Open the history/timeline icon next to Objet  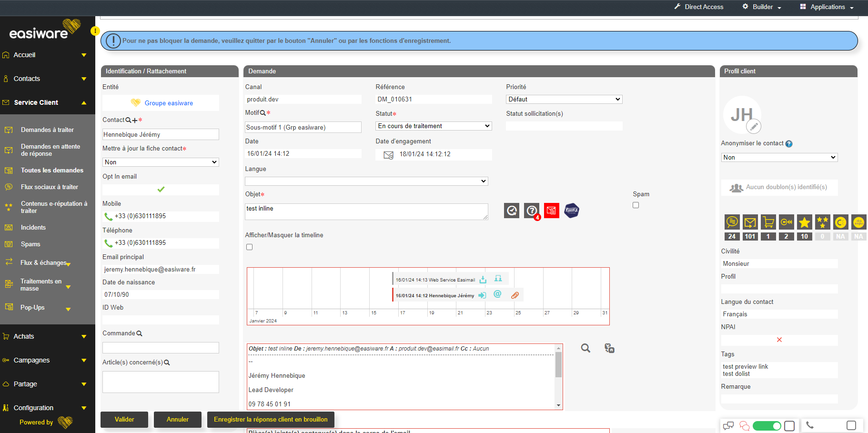tap(511, 210)
